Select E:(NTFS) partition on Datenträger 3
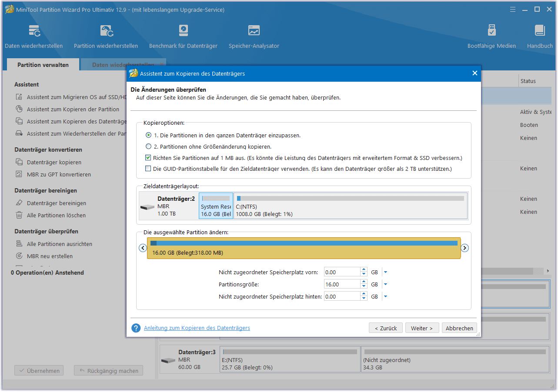This screenshot has height=392, width=558. pyautogui.click(x=290, y=359)
